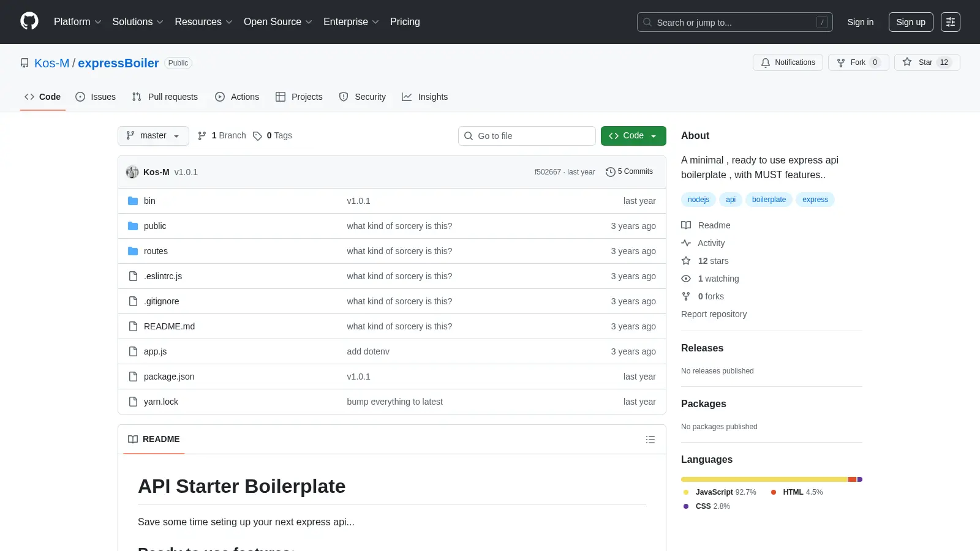Click the Activity pulse icon

[x=686, y=243]
